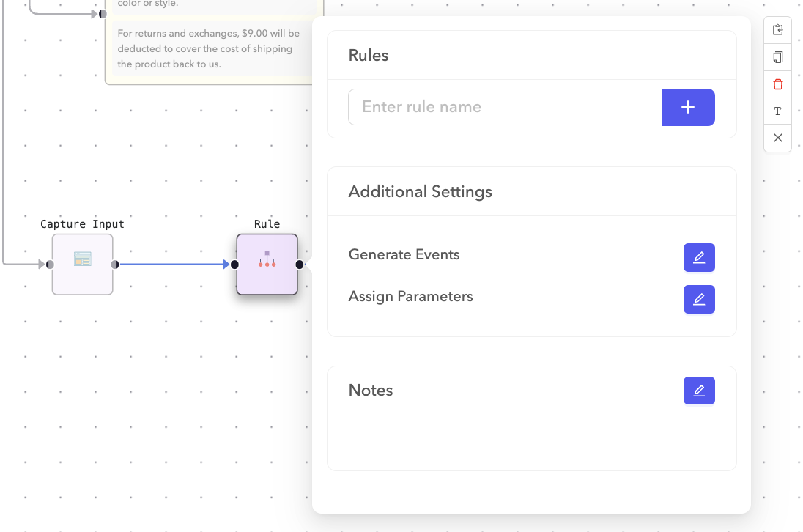Click the empty Notes content area
The width and height of the screenshot is (803, 532).
(531, 442)
